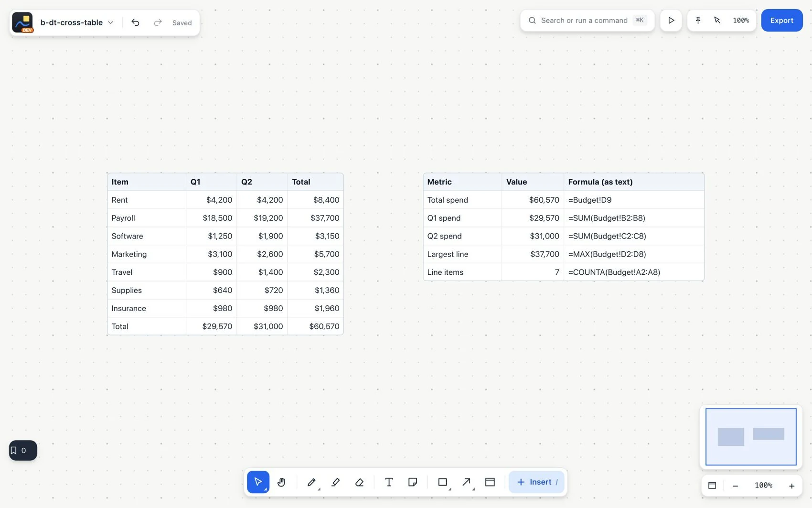Select the =COUNTA(Budget!A2:A8) formula cell

[634, 272]
